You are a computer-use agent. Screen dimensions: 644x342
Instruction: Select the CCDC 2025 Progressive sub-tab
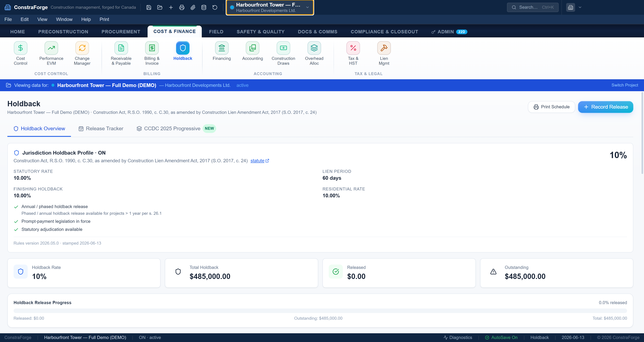click(x=176, y=128)
